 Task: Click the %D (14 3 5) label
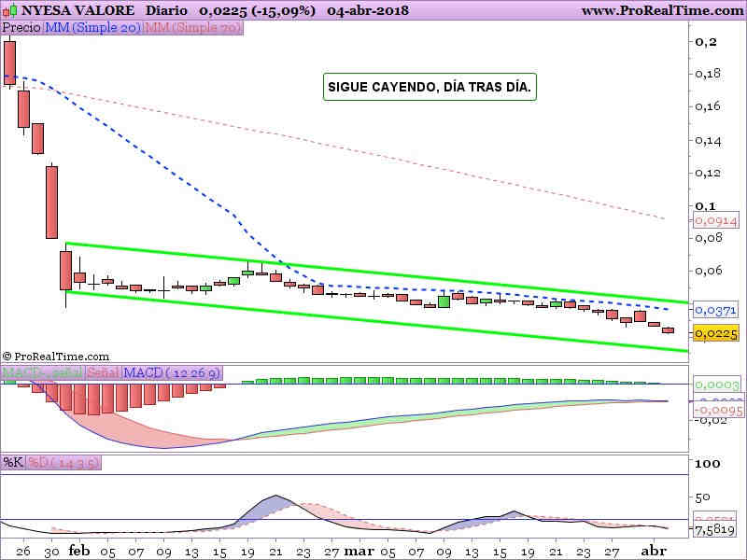tap(63, 462)
